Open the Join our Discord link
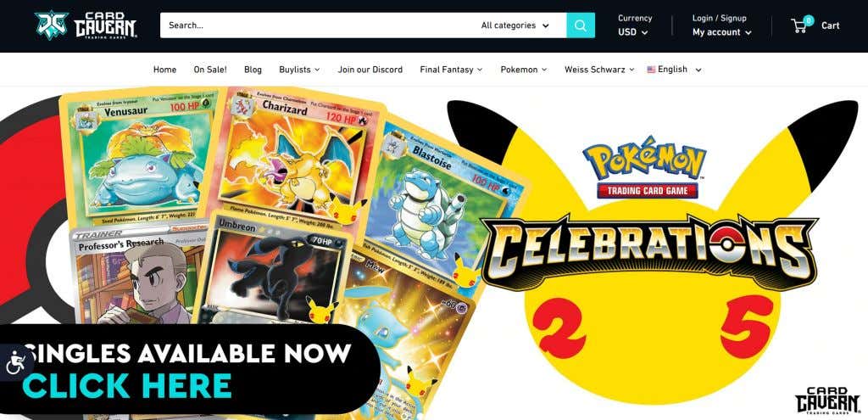The image size is (868, 420). pyautogui.click(x=370, y=70)
